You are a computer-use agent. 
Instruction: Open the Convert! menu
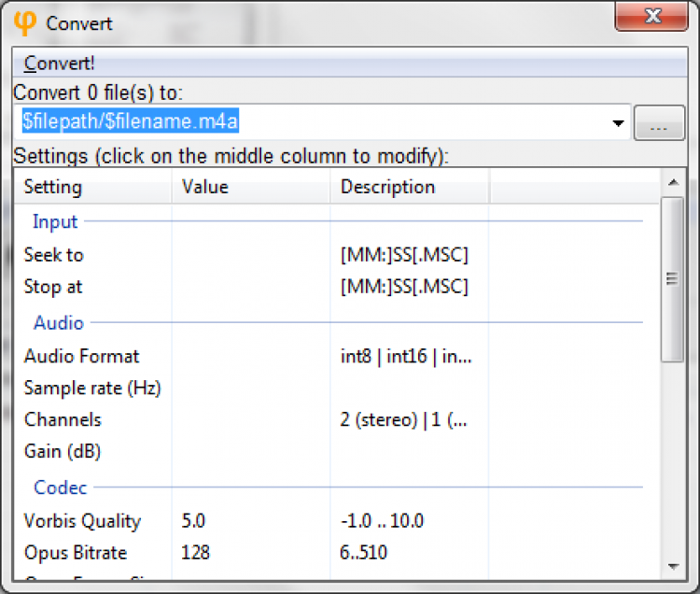(x=60, y=64)
